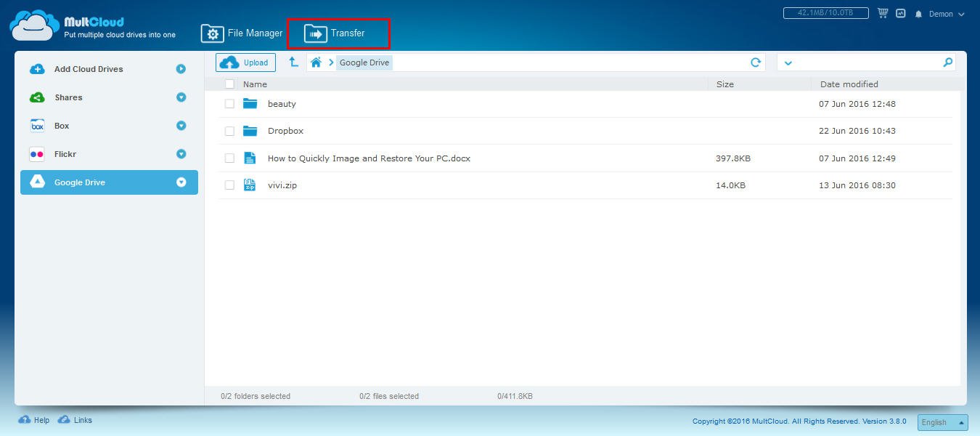This screenshot has height=436, width=980.
Task: Click the beauty folder icon
Action: coord(250,104)
